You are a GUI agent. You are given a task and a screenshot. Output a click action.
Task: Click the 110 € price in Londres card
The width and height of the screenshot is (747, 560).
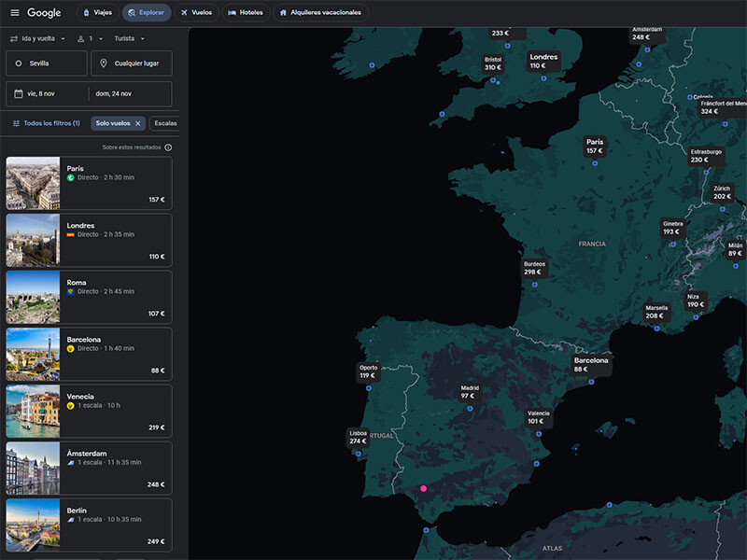point(157,257)
